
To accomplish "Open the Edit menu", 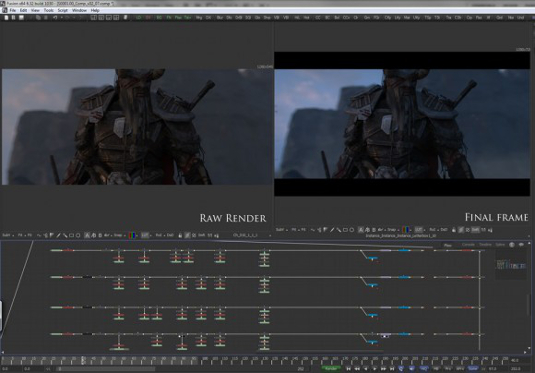I will tap(23, 10).
